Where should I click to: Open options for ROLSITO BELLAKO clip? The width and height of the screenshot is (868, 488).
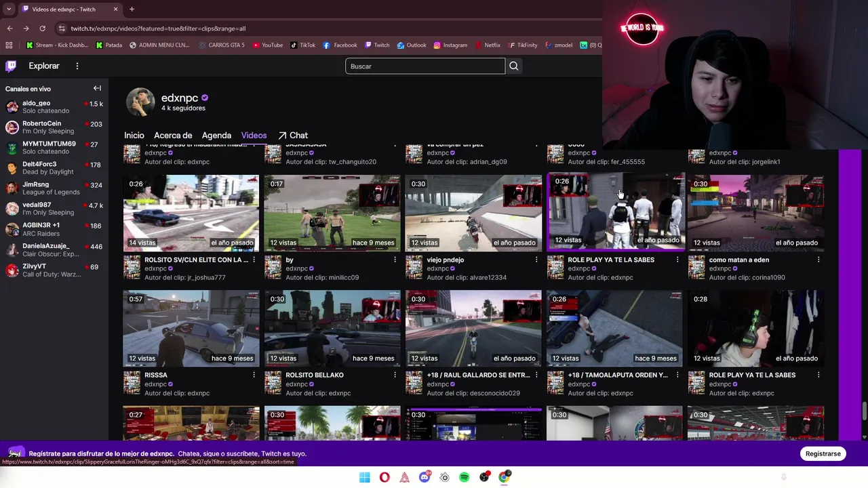(x=395, y=375)
